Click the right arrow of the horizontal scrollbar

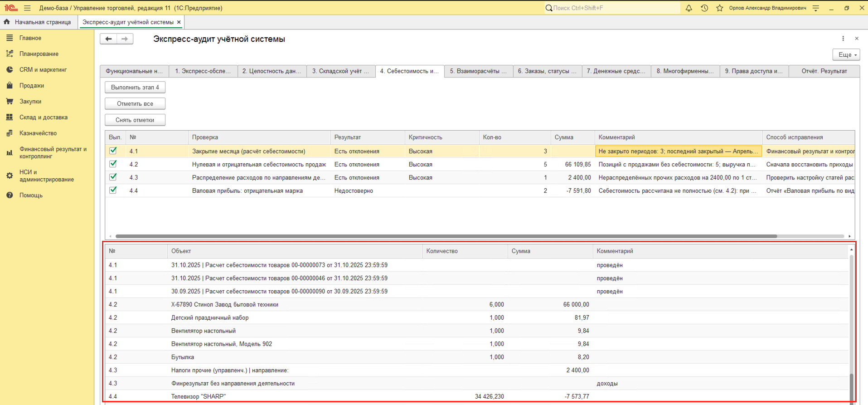tap(849, 236)
